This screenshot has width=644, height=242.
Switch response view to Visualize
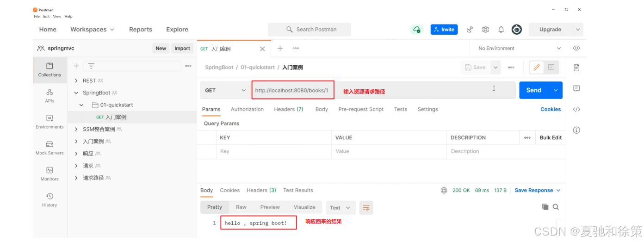[x=304, y=207]
